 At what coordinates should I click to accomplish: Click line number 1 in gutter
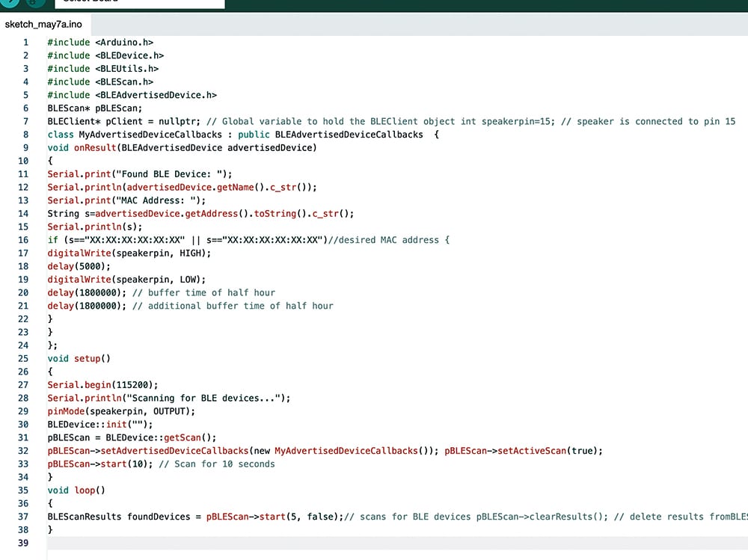pyautogui.click(x=25, y=43)
